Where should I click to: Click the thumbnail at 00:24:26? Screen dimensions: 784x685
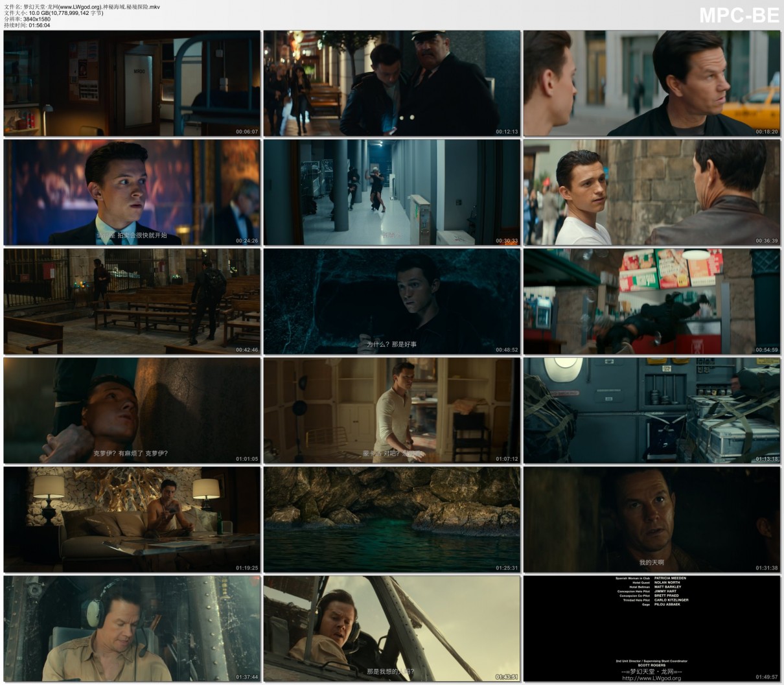132,192
